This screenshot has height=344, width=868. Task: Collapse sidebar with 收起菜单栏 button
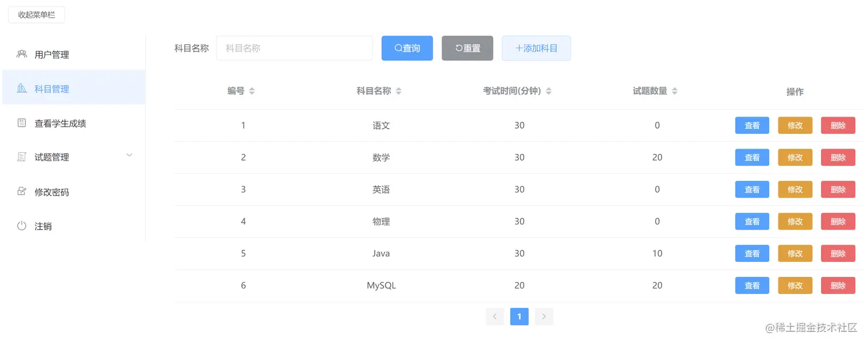coord(36,15)
